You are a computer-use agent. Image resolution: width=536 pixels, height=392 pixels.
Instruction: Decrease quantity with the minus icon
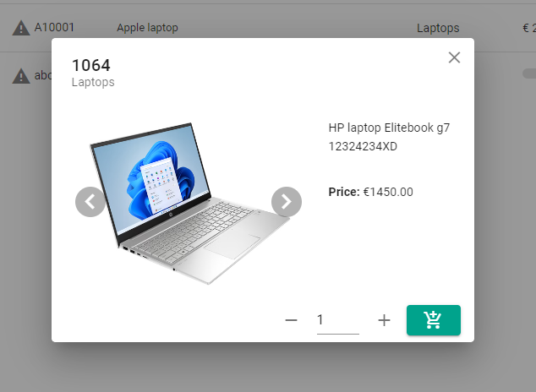pos(291,320)
